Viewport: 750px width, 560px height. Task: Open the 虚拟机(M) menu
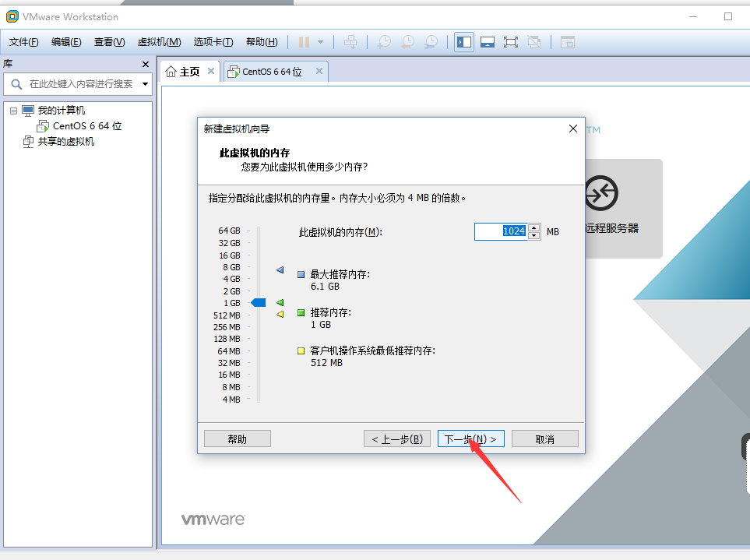160,42
